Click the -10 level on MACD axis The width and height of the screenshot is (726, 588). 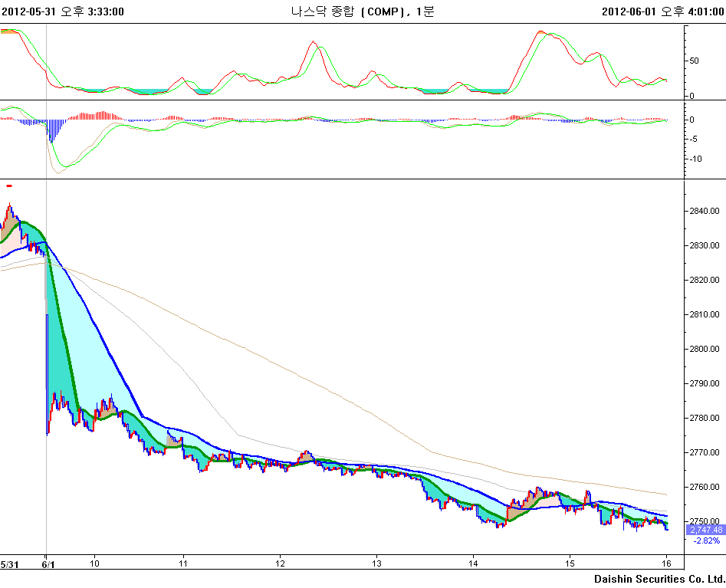(695, 159)
